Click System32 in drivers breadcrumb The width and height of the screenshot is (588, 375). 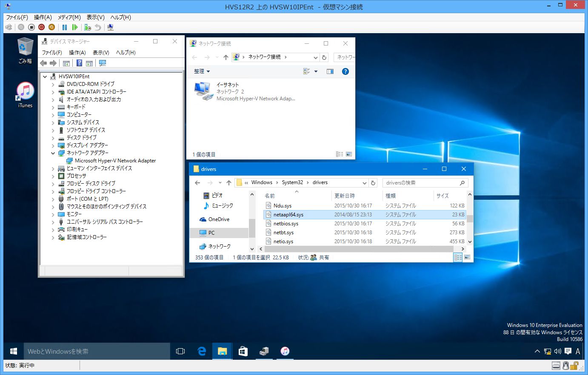292,182
